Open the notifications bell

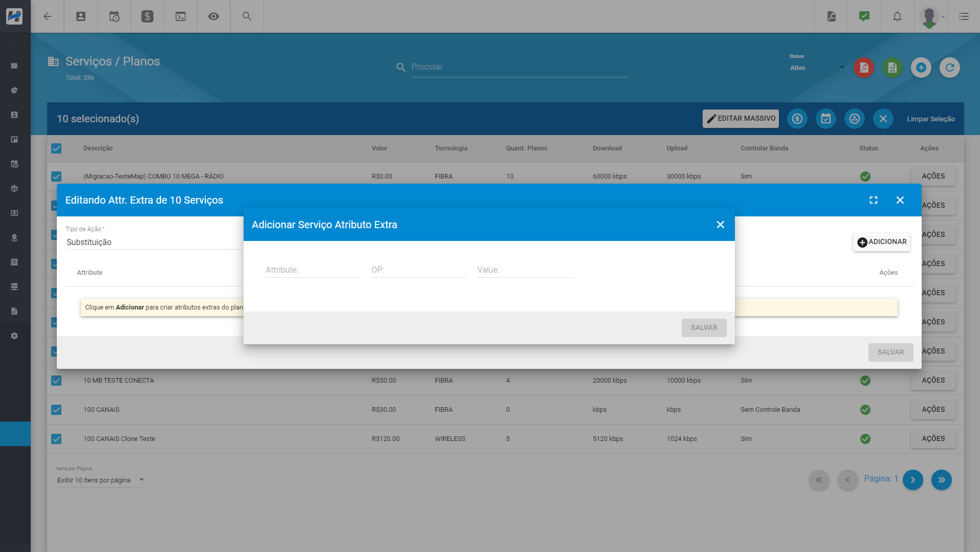tap(897, 16)
